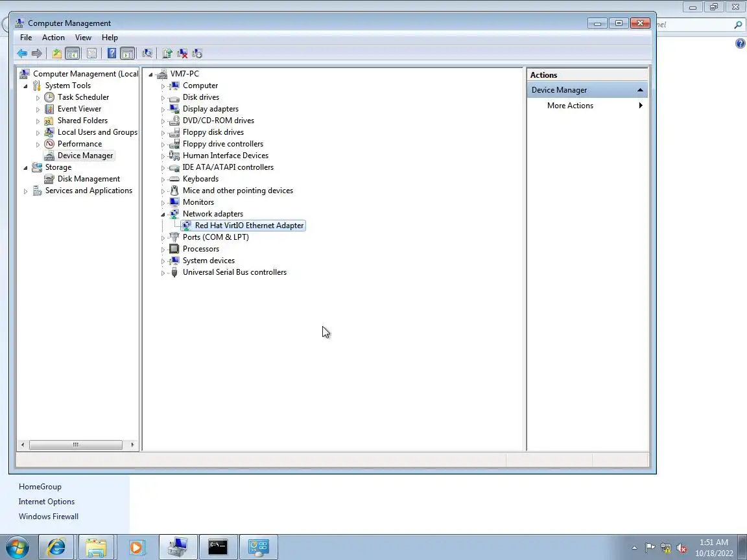Collapse the Network adapters category

[163, 215]
